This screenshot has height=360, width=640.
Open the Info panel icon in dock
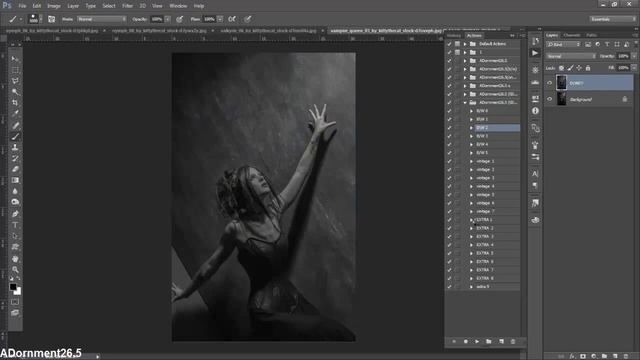click(x=535, y=111)
